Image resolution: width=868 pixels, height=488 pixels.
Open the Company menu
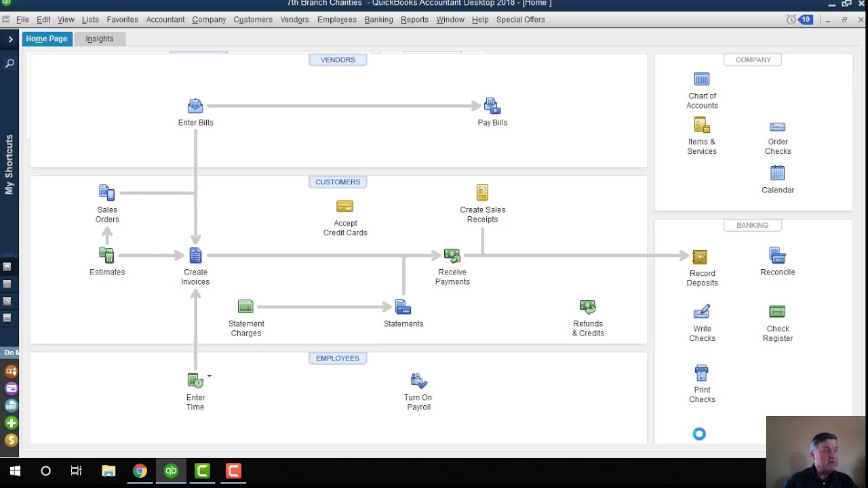coord(209,20)
